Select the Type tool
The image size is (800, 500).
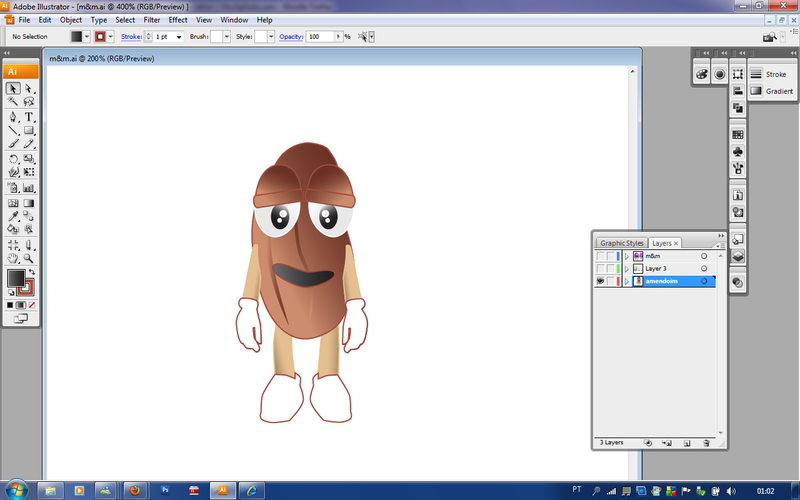[29, 117]
